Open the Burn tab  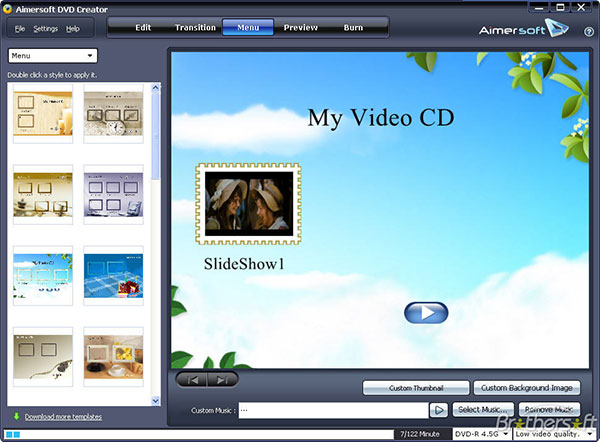click(353, 28)
